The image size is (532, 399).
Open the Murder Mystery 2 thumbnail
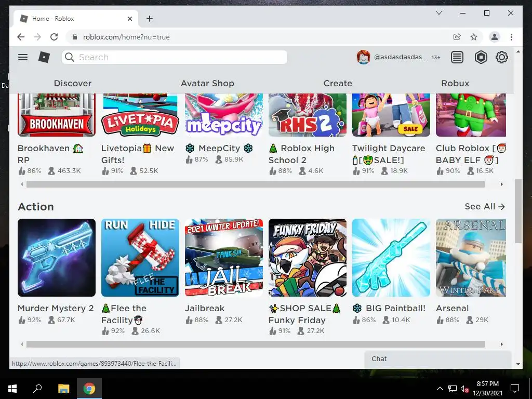[57, 258]
